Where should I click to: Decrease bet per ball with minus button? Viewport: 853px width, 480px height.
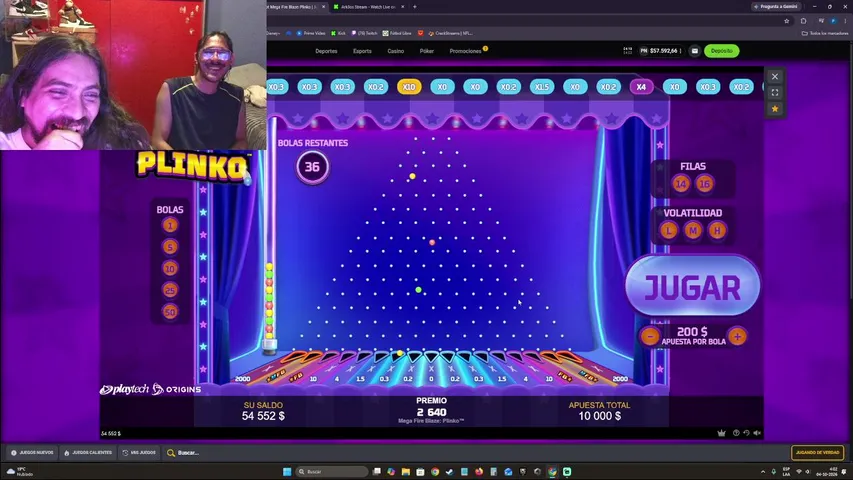[x=650, y=336]
